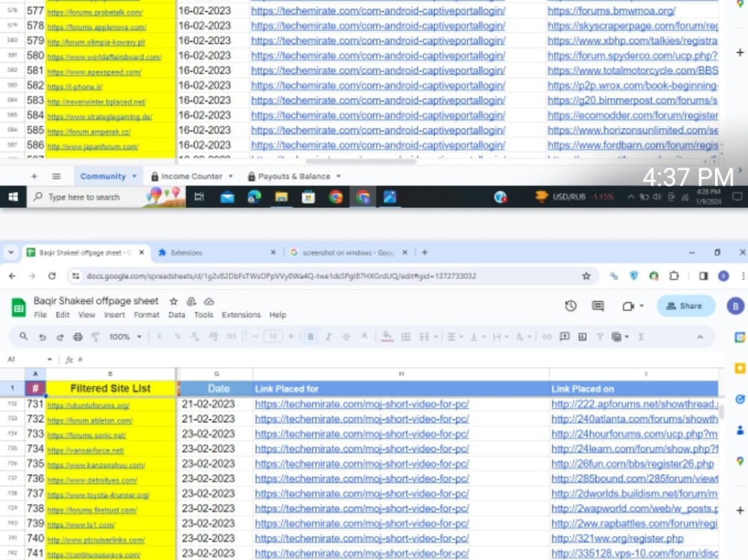Expand Income Counter tab dropdown arrow
748x560 pixels.
coord(230,176)
